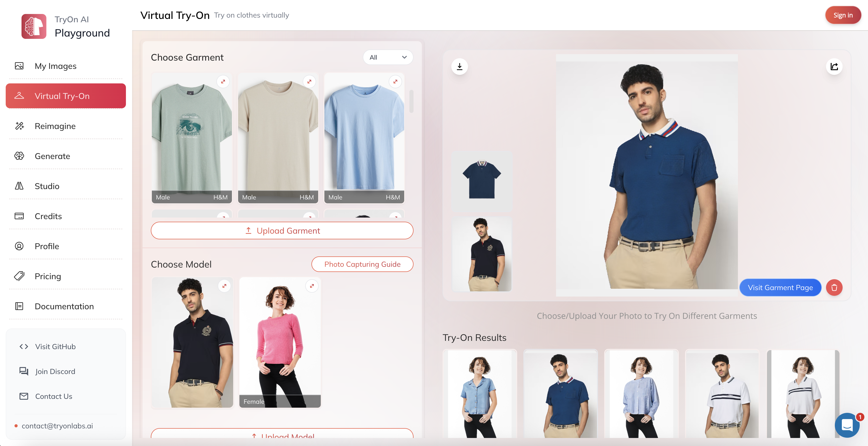Image resolution: width=868 pixels, height=446 pixels.
Task: Open the Contact Us link
Action: coord(54,396)
